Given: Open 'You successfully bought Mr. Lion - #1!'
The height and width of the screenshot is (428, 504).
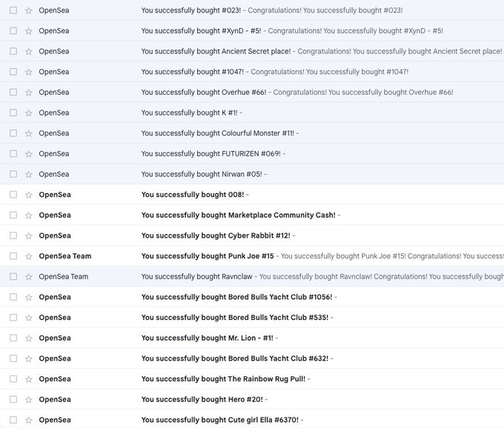Looking at the screenshot, I should [207, 338].
